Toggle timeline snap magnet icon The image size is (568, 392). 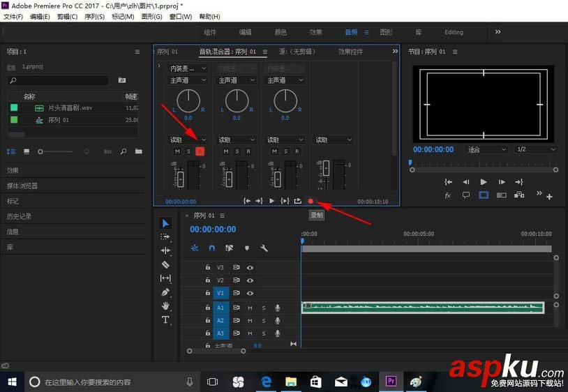tap(212, 248)
